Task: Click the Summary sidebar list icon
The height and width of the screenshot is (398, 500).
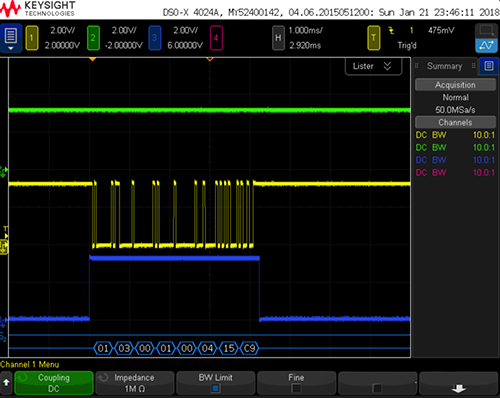Action: tap(489, 66)
